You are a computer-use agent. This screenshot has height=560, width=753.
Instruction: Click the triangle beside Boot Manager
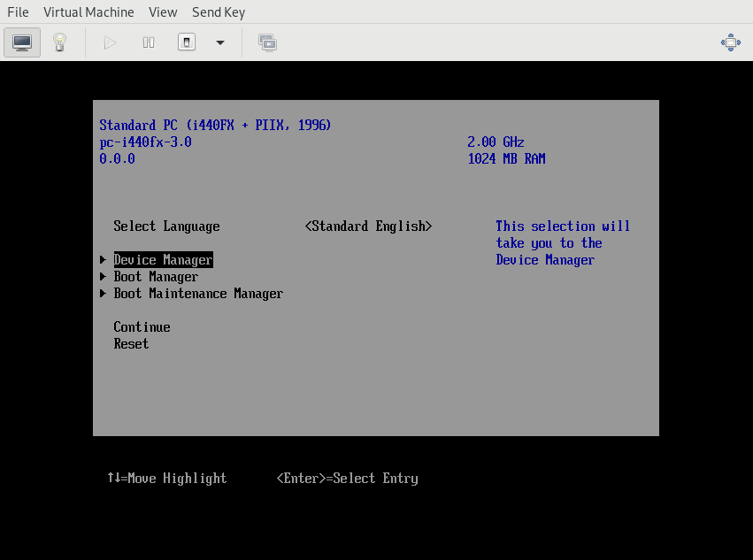104,277
